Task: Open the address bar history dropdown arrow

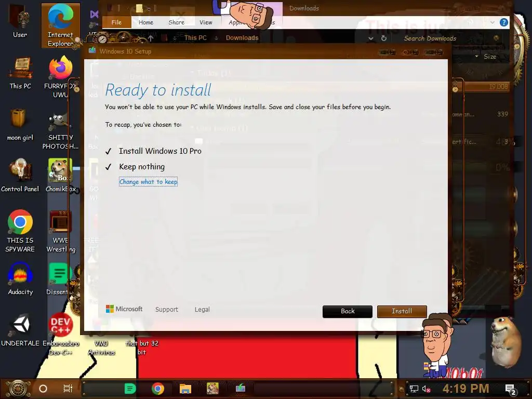Action: coord(371,38)
